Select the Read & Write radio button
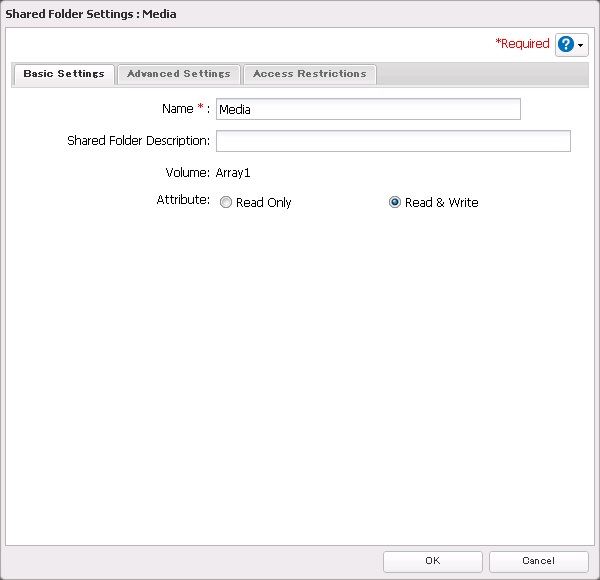Image resolution: width=600 pixels, height=580 pixels. click(x=395, y=202)
